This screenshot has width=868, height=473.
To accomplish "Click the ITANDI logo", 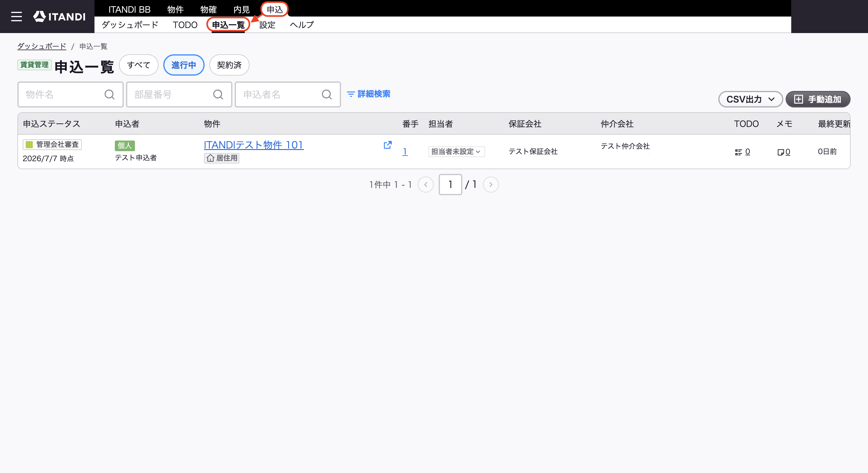I will [59, 17].
